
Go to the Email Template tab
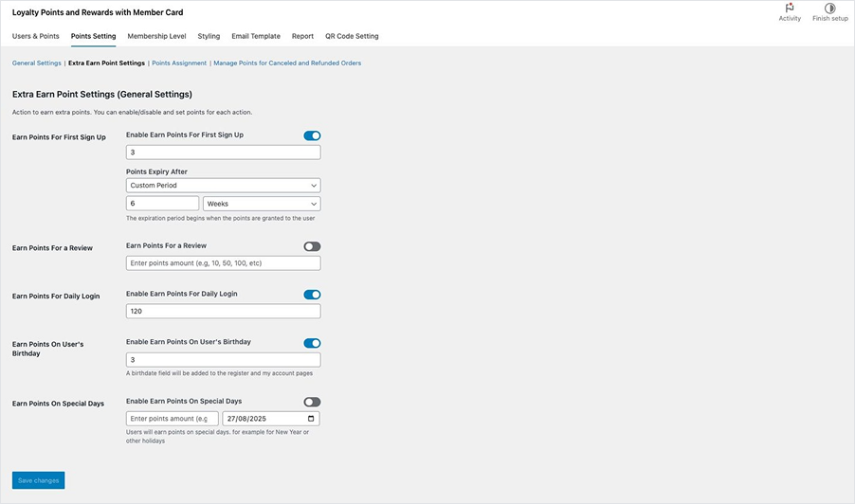click(x=256, y=36)
